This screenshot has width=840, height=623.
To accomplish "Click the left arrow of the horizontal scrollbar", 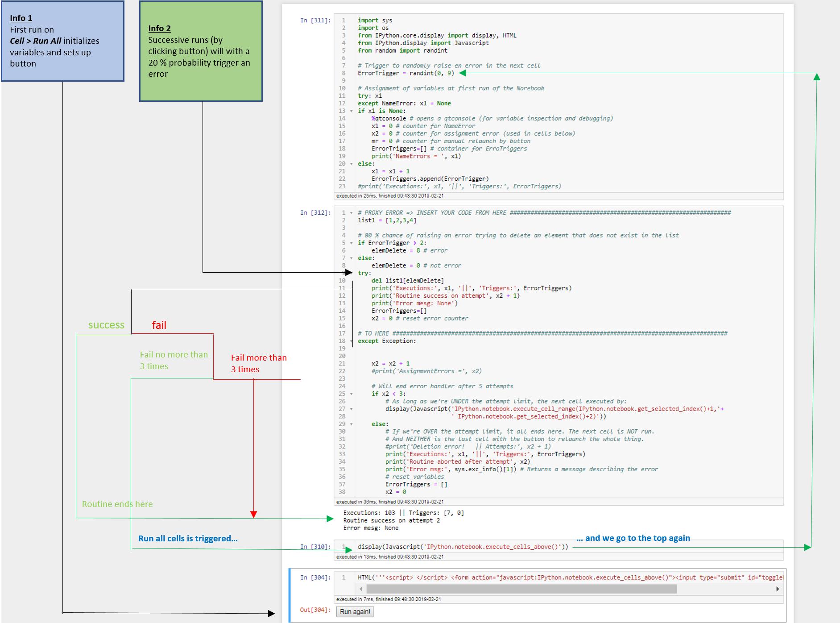I will (x=361, y=589).
